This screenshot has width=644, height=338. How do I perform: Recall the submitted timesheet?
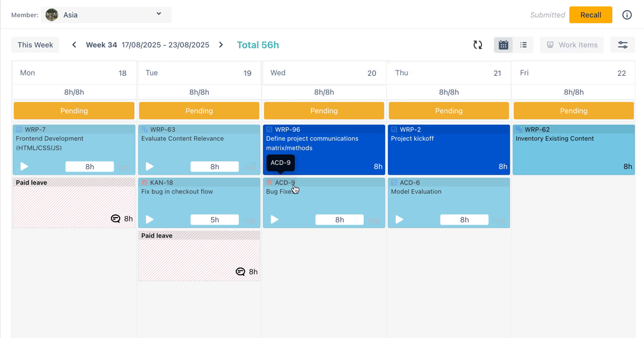(x=590, y=15)
